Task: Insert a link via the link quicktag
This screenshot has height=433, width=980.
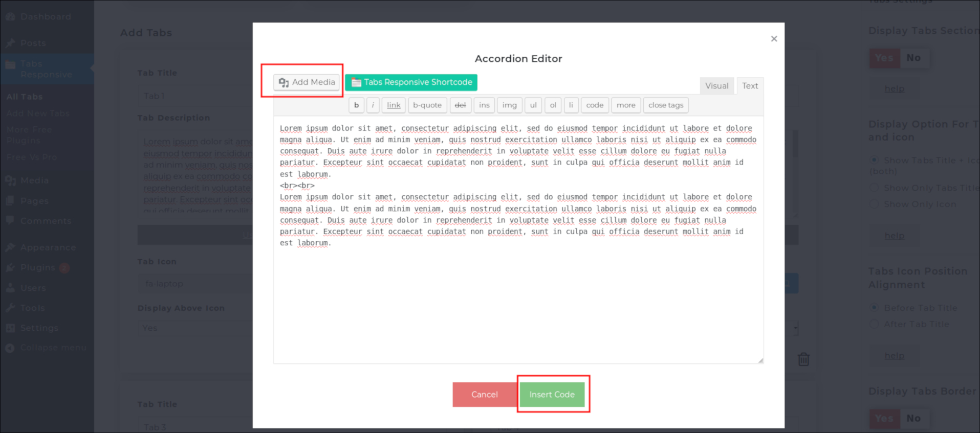Action: click(394, 105)
